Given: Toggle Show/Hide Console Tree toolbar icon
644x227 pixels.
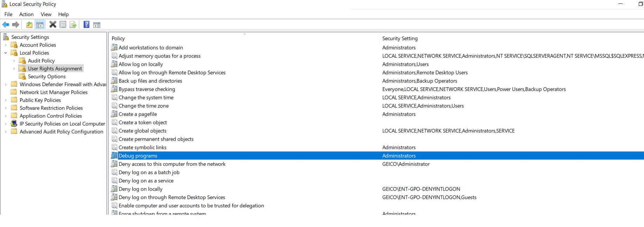Looking at the screenshot, I should (40, 25).
